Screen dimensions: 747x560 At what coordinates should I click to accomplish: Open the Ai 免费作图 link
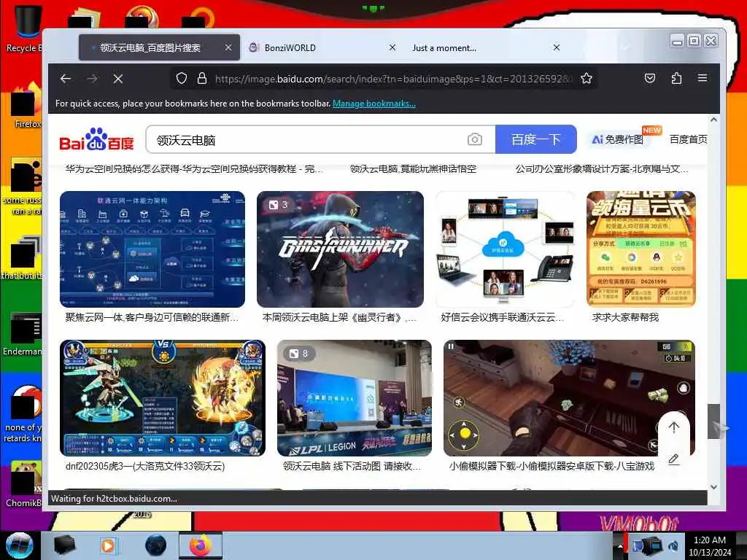pos(617,139)
